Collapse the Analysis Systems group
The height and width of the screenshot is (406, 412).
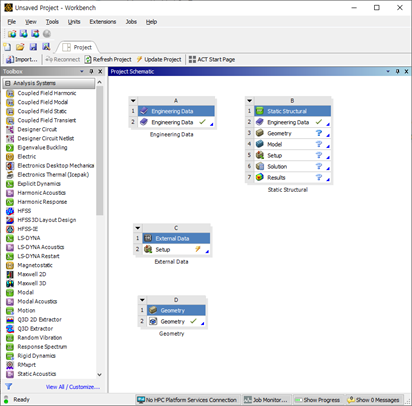[x=8, y=83]
